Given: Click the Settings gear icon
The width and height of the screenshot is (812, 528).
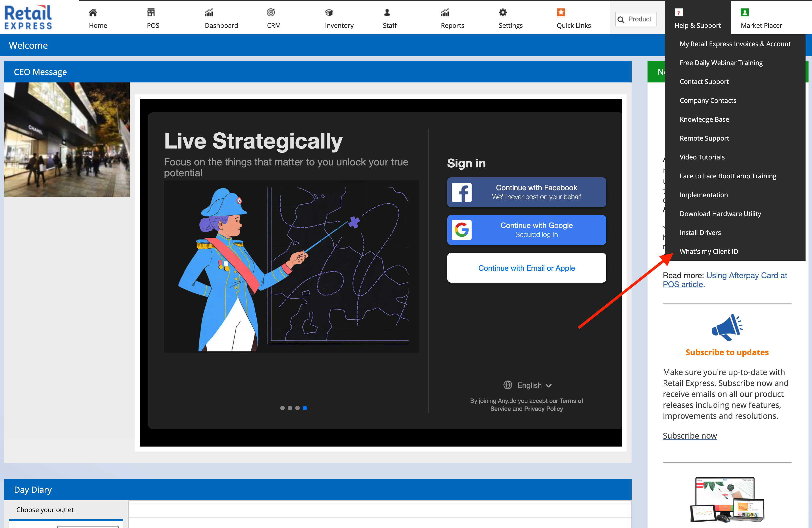Looking at the screenshot, I should point(503,13).
